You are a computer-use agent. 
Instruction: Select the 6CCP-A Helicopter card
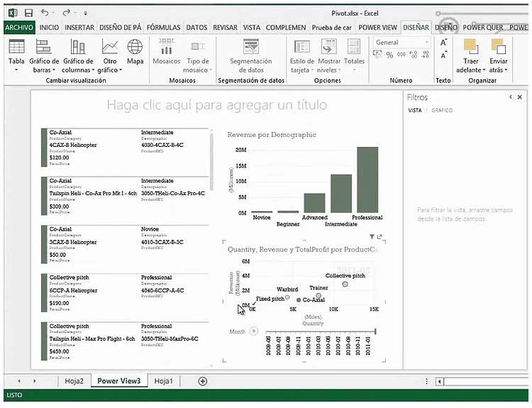(125, 293)
